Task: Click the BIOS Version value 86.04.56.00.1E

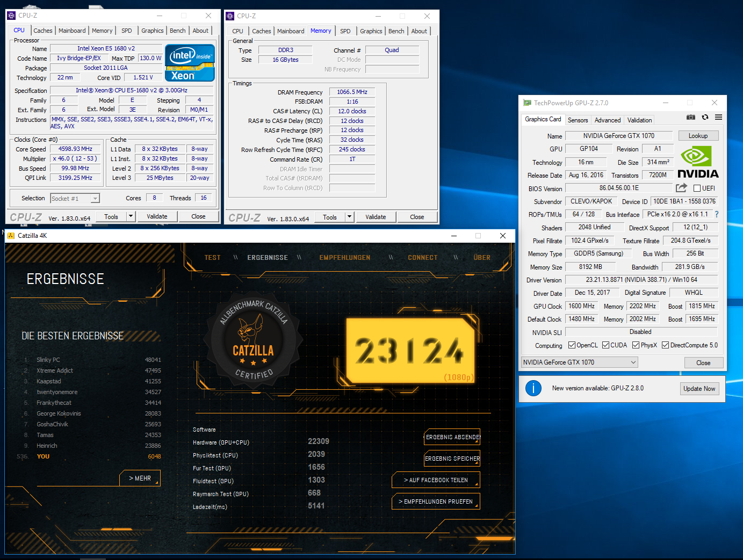Action: (619, 188)
